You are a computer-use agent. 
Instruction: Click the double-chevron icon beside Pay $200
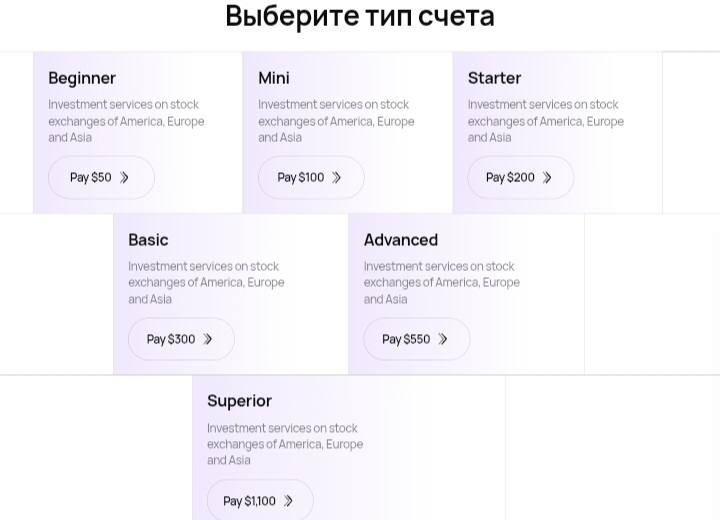(x=547, y=178)
